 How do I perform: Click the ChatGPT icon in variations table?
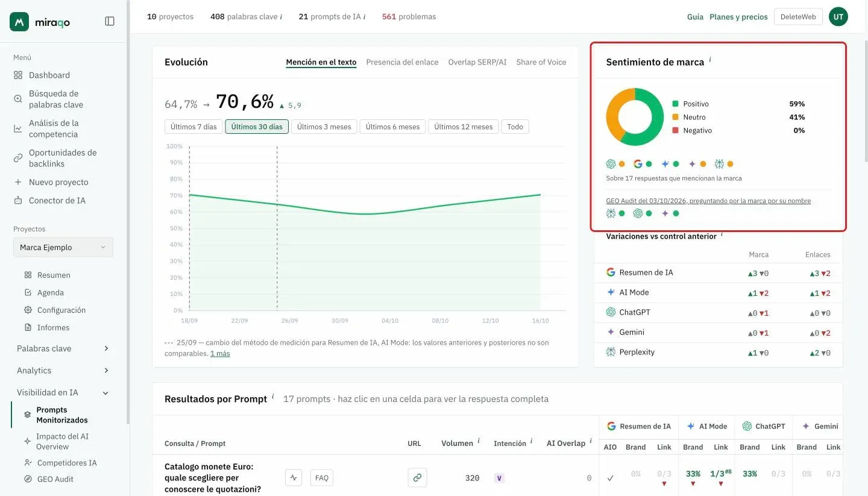point(611,312)
